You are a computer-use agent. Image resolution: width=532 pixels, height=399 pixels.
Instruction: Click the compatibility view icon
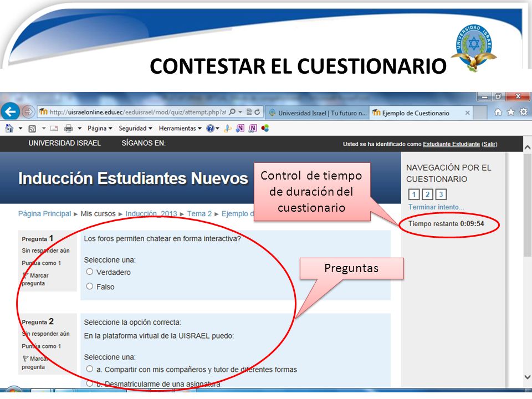point(249,111)
